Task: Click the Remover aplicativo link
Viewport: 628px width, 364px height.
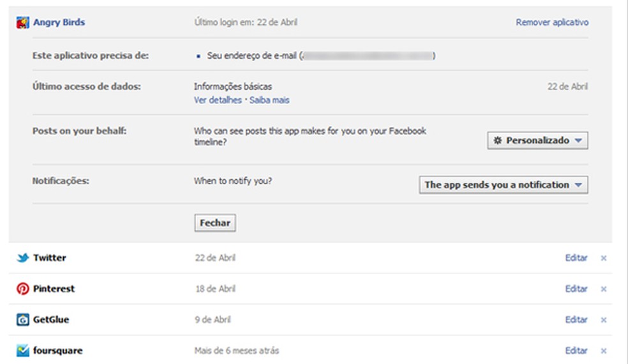Action: pyautogui.click(x=552, y=22)
